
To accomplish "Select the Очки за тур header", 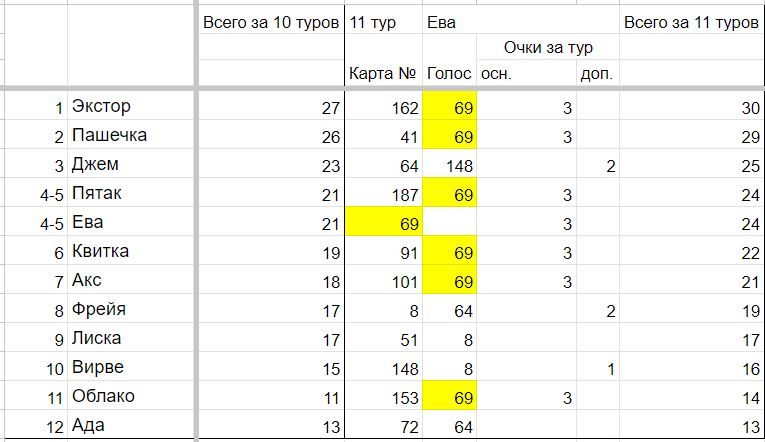I will point(548,47).
